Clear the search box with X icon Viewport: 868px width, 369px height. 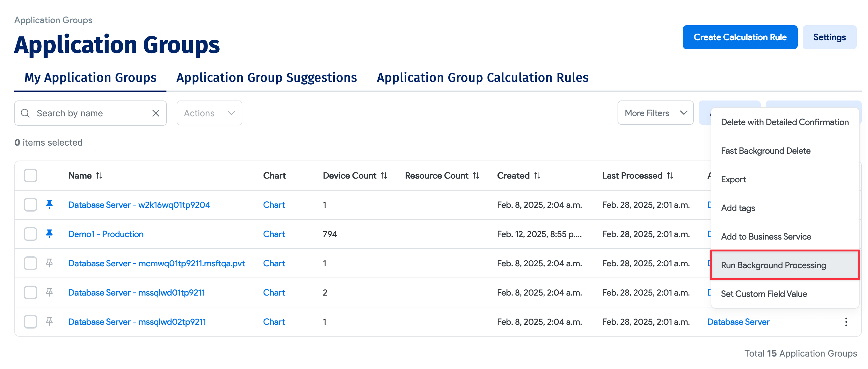156,113
